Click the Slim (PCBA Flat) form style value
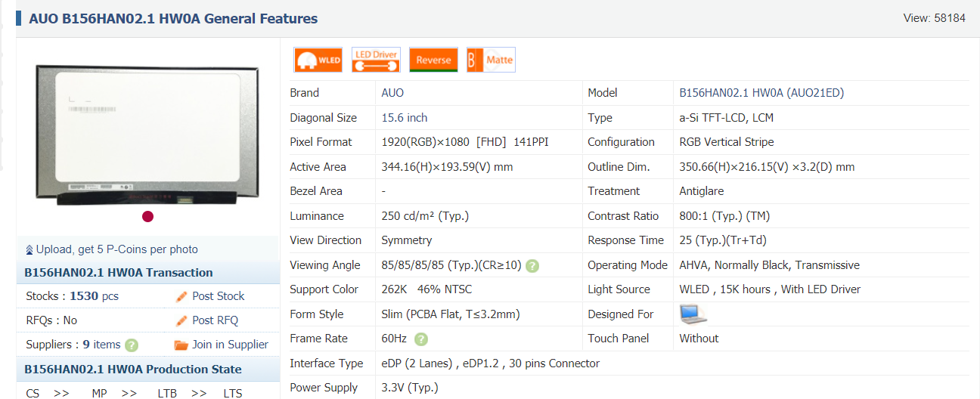This screenshot has width=980, height=399. [451, 314]
